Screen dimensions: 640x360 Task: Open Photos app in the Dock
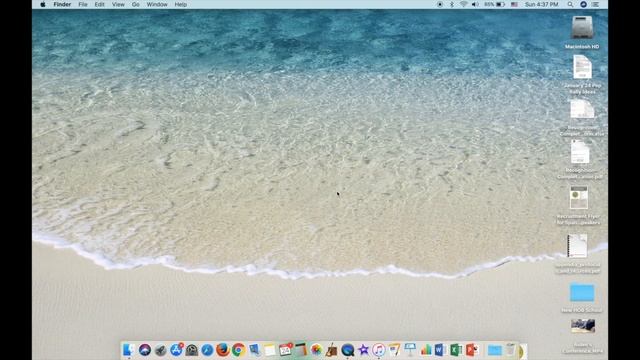(316, 350)
